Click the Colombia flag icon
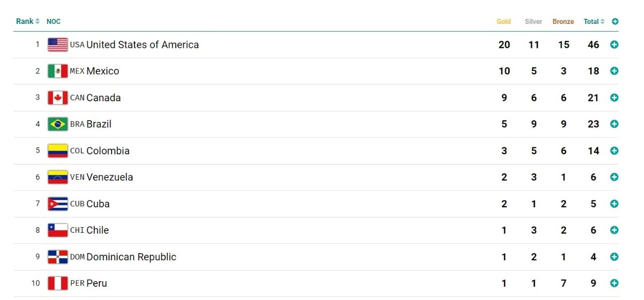The image size is (644, 300). (57, 150)
